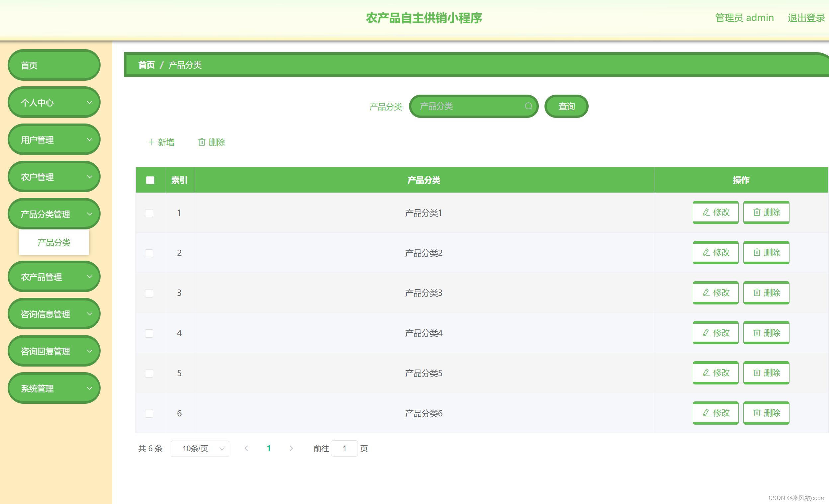Click the trash 删除 icon for 产品分类6
829x504 pixels.
pos(757,413)
